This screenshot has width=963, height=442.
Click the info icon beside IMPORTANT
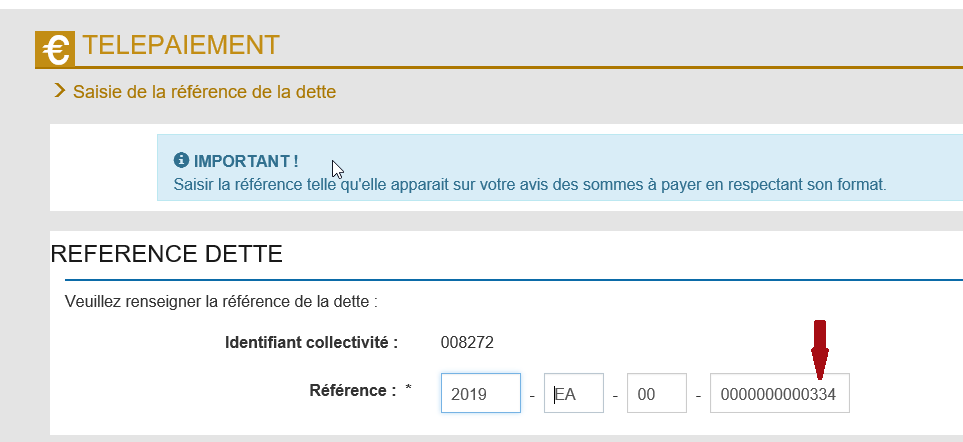coord(181,161)
